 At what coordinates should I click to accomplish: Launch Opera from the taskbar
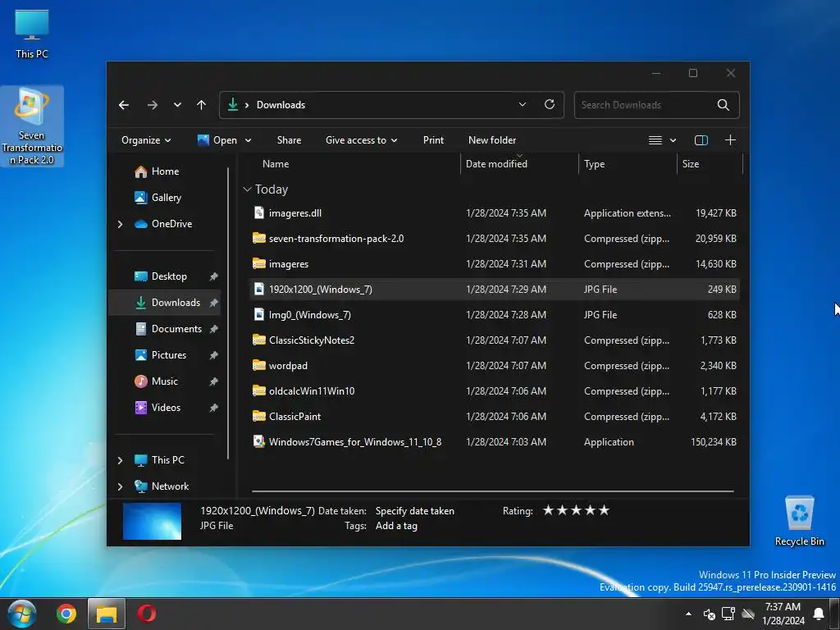click(146, 614)
